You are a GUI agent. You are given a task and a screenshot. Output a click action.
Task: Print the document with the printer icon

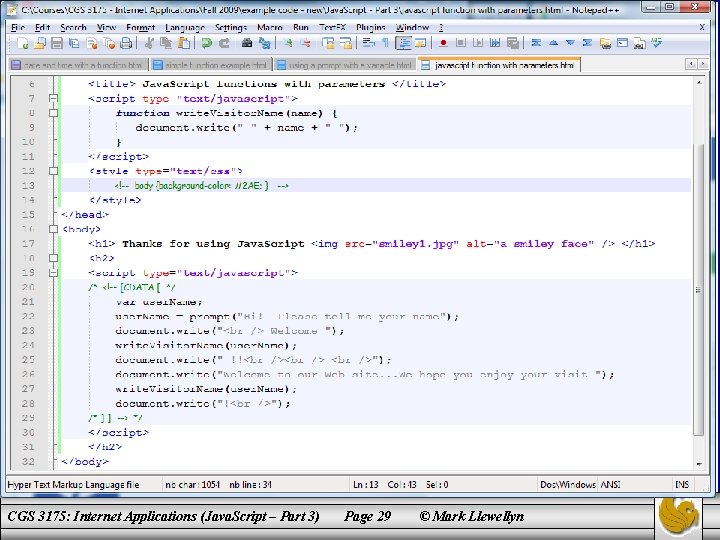pyautogui.click(x=126, y=43)
